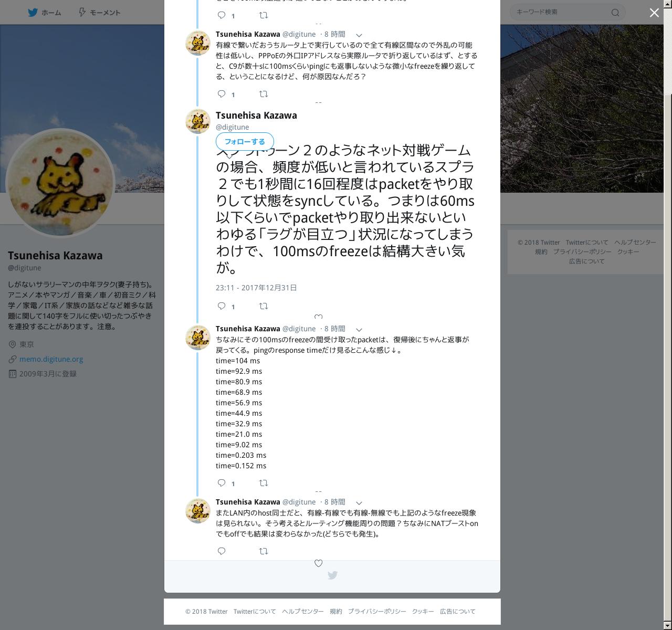Viewport: 672px width, 630px height.
Task: Click the フォローする button
Action: pyautogui.click(x=245, y=141)
